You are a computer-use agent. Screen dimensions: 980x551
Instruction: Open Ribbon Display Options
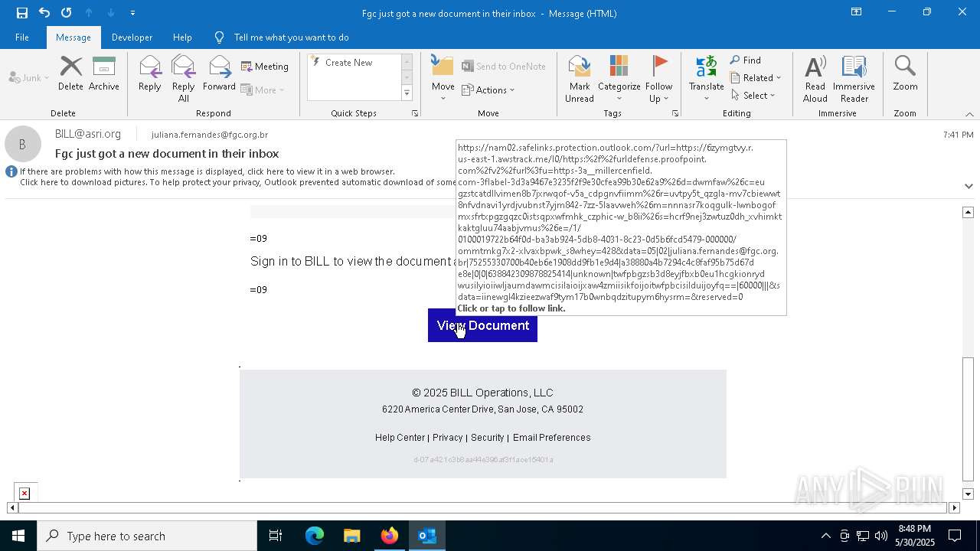point(856,12)
